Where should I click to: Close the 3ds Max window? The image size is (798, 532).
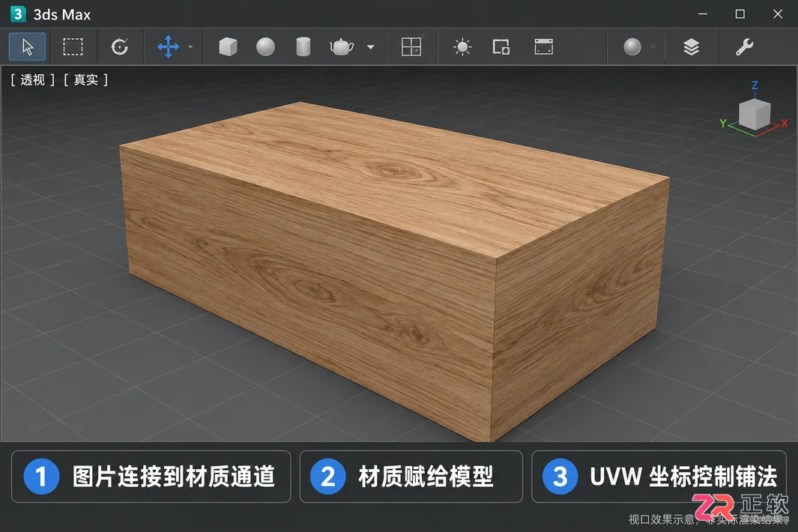[778, 14]
